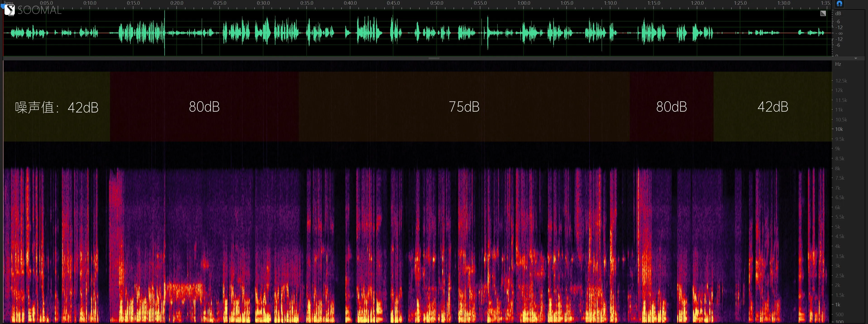Click the 0:30.0 mark on the time ruler
The height and width of the screenshot is (324, 868).
[263, 3]
